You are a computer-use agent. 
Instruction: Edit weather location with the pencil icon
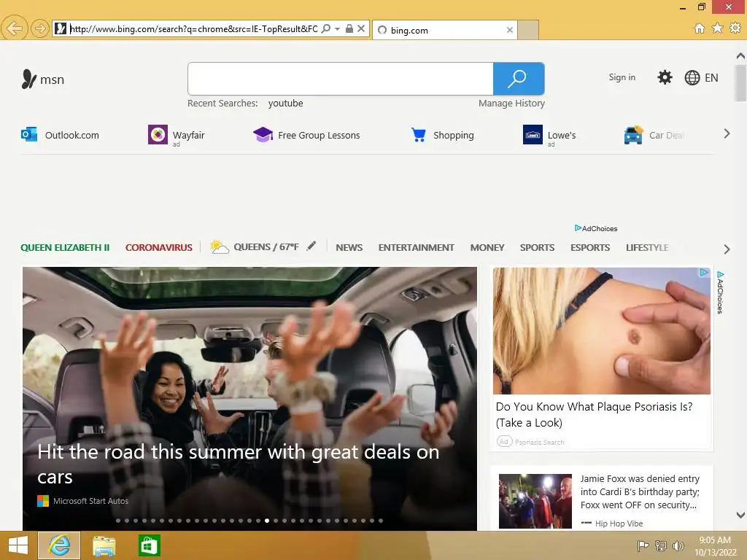click(311, 246)
